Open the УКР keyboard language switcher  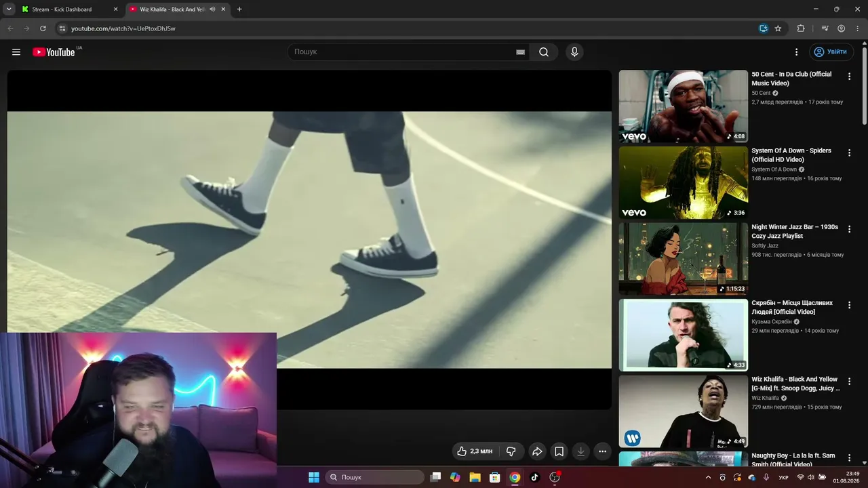[x=783, y=477]
